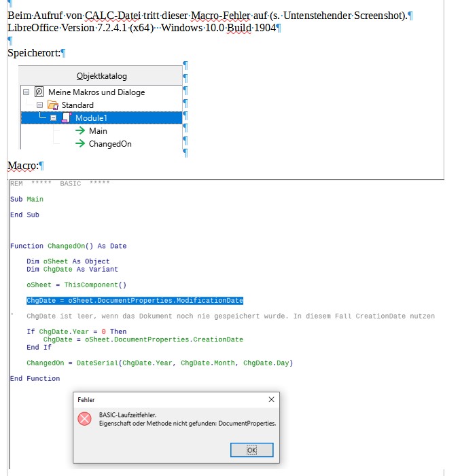This screenshot has width=460, height=476.
Task: Click the 'Speicherort:' paragraph
Action: (34, 53)
